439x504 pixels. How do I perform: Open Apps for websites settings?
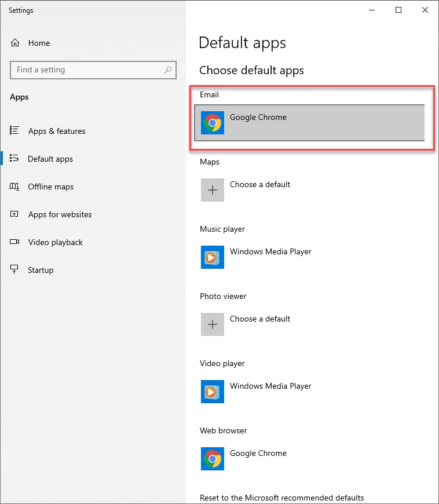pos(93,214)
